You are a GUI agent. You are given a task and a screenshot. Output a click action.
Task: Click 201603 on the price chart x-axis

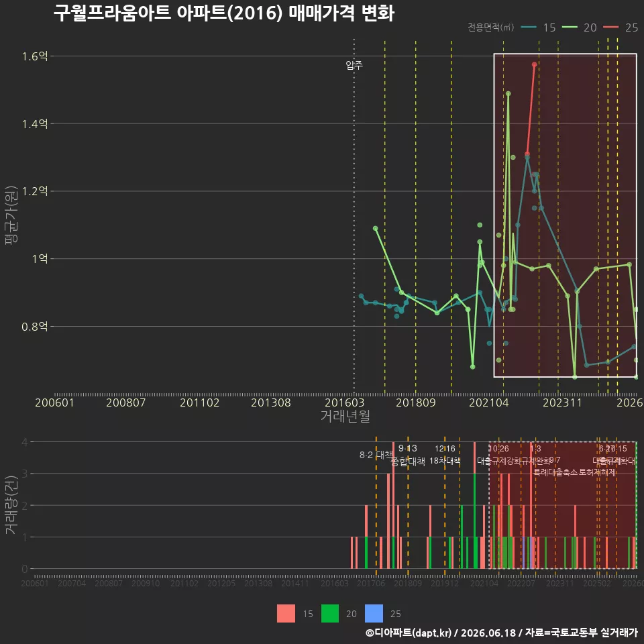[x=345, y=402]
